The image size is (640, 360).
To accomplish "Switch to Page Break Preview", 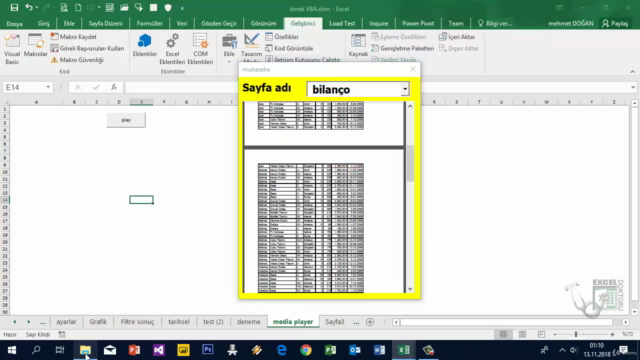I will pyautogui.click(x=541, y=334).
